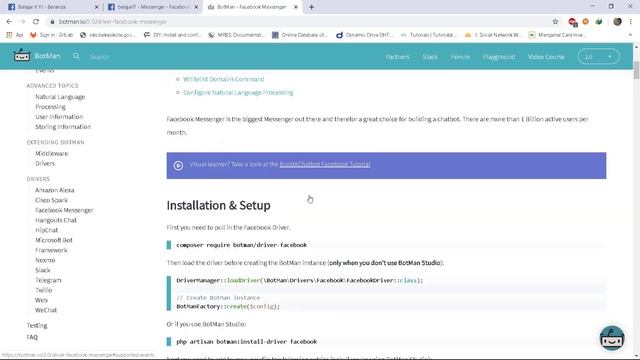
Task: Click the orange extension icon in toolbar
Action: pyautogui.click(x=585, y=22)
